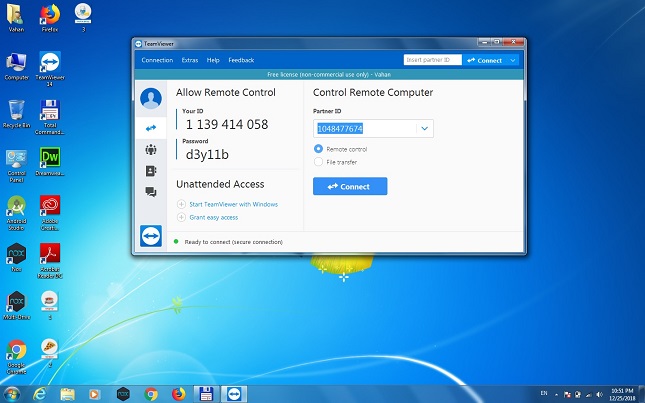Viewport: 645px width, 403px height.
Task: Select the File transfer radio option
Action: click(319, 161)
